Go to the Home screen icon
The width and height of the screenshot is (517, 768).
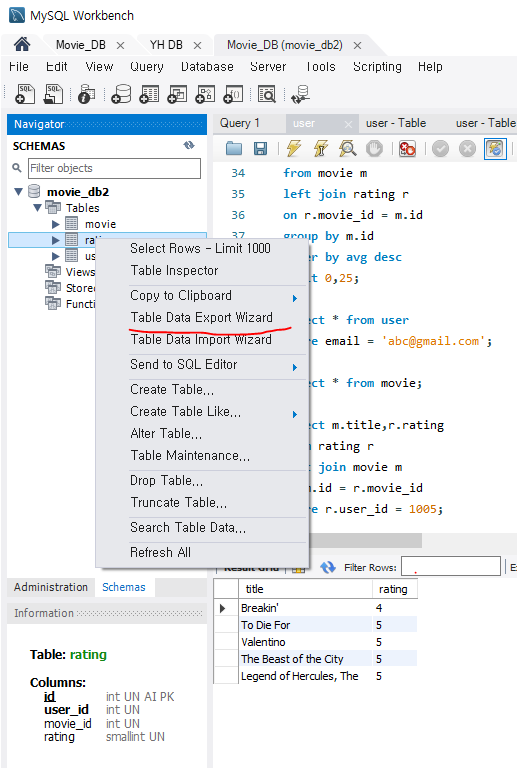pos(22,45)
